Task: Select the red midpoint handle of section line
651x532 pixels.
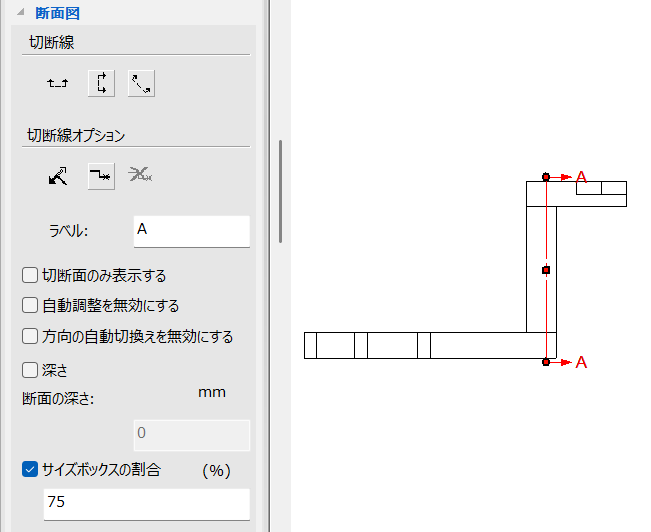Action: click(546, 270)
